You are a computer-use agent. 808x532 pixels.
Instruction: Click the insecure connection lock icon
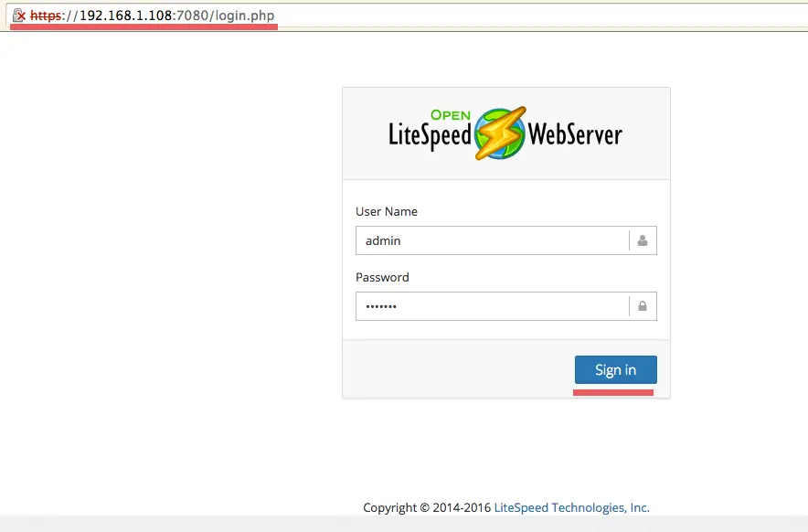(18, 16)
